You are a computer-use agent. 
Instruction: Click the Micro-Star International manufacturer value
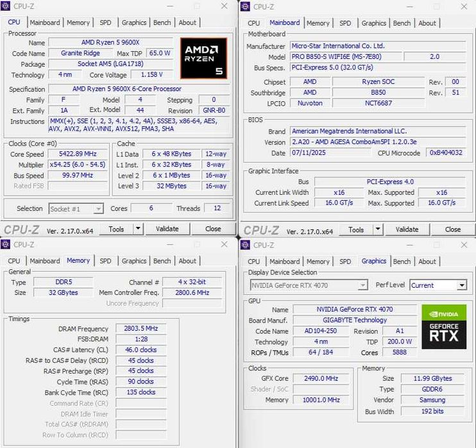coord(378,46)
